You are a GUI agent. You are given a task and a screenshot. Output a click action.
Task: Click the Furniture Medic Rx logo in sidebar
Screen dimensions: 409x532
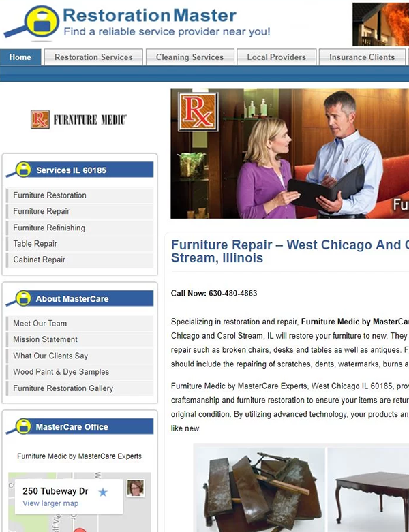tap(78, 119)
